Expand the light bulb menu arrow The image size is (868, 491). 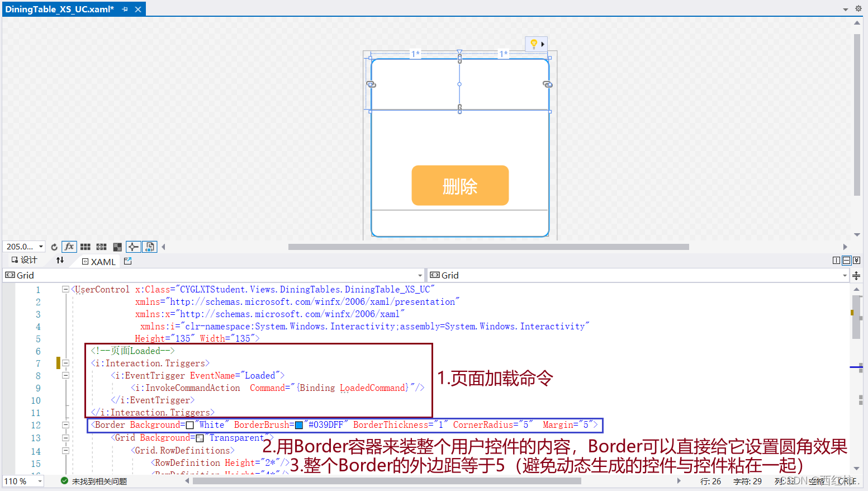543,44
